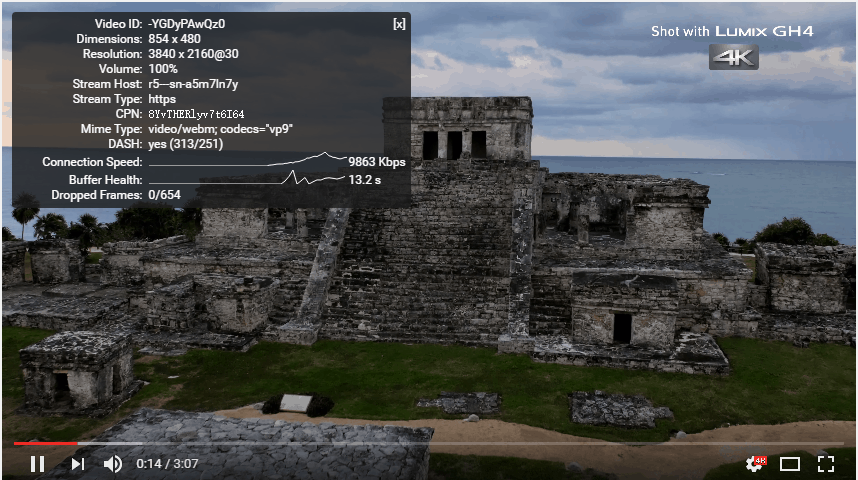This screenshot has width=858, height=480.
Task: Mute the video volume
Action: [x=113, y=464]
